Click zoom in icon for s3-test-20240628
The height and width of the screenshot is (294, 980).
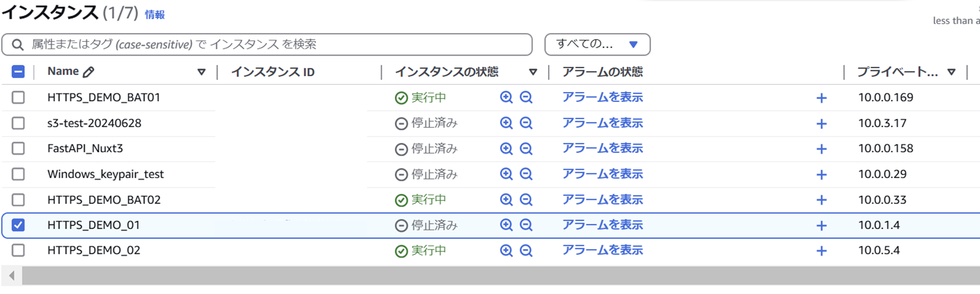tap(506, 123)
